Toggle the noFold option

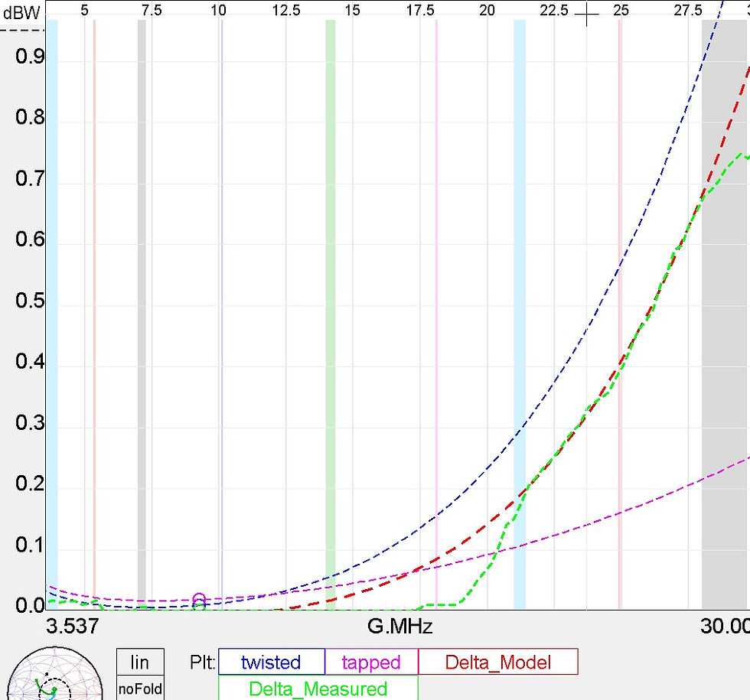click(x=140, y=688)
